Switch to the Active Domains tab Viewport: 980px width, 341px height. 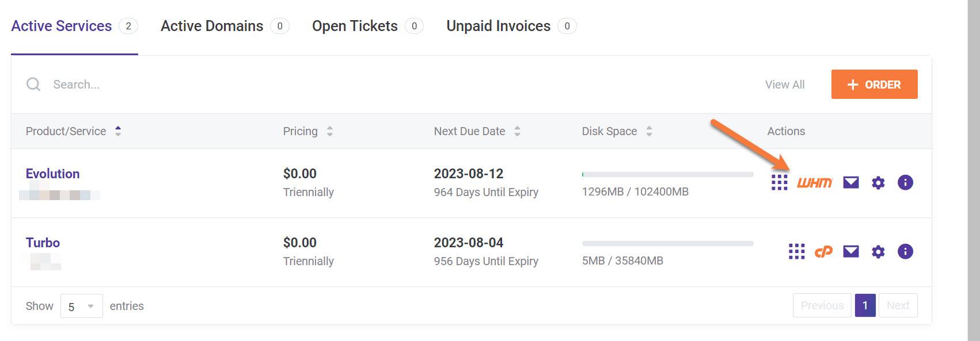click(212, 26)
